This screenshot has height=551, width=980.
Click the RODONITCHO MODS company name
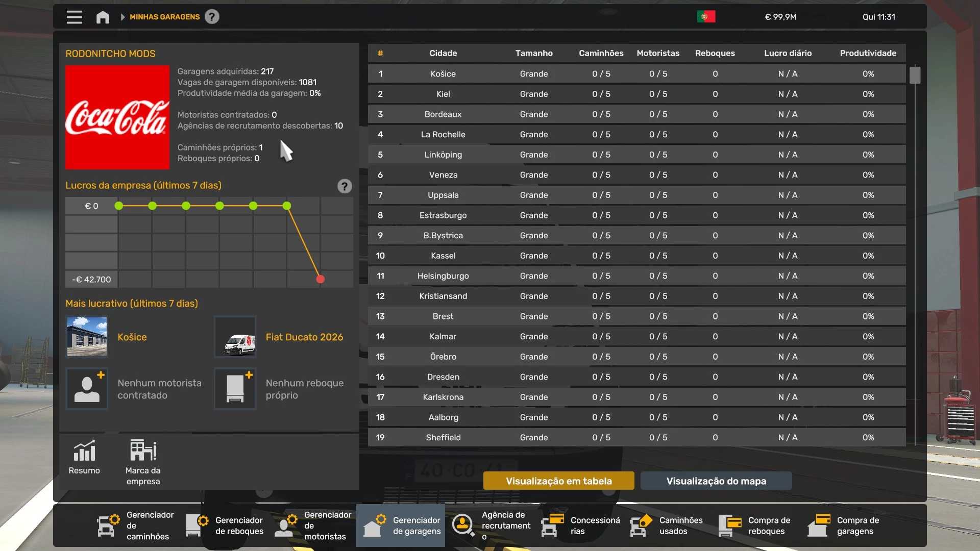110,54
